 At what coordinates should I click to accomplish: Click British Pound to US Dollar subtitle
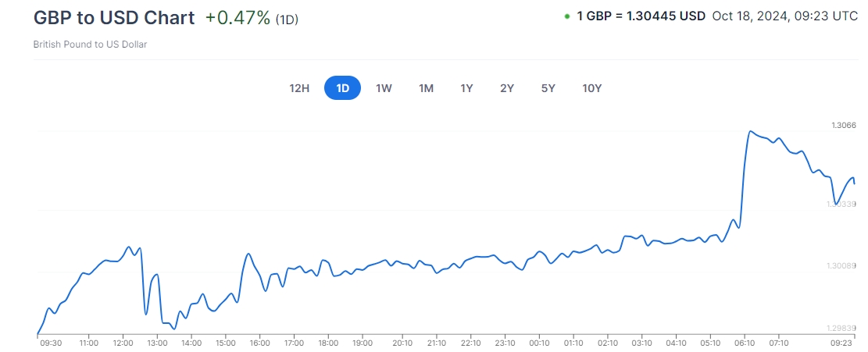[x=90, y=44]
